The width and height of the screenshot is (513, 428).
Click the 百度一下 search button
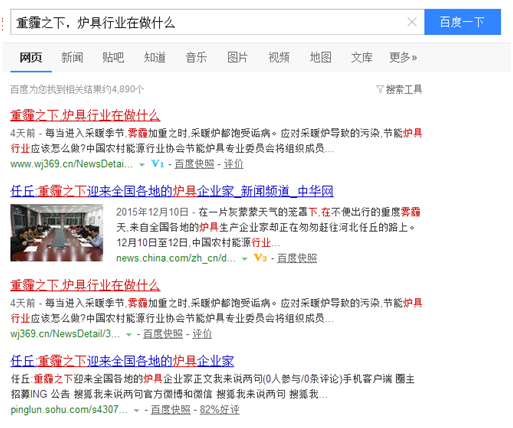(x=462, y=22)
